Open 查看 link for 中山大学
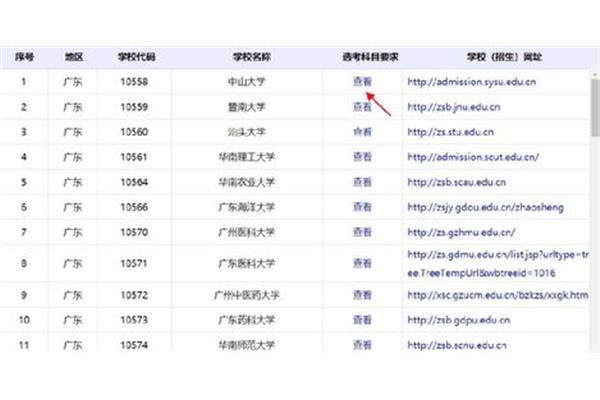600x400 pixels. click(362, 82)
